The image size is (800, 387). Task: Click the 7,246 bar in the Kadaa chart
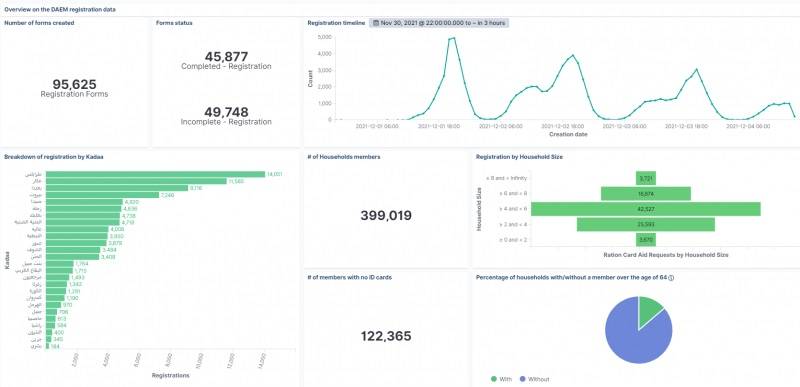click(x=103, y=195)
